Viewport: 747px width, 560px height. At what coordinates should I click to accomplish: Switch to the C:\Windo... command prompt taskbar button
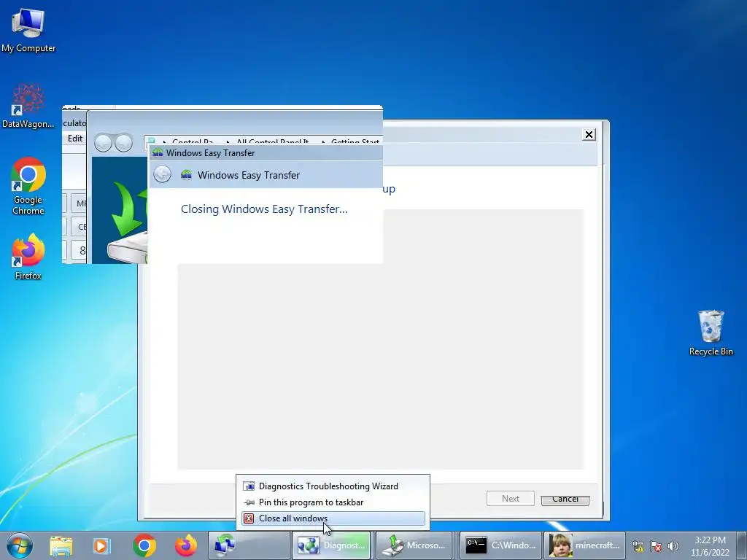tap(500, 545)
